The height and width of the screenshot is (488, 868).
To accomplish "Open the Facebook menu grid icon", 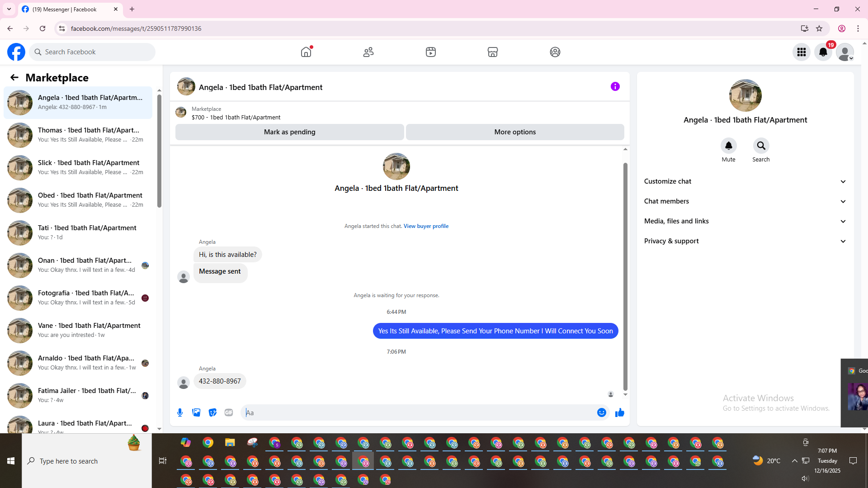I will (802, 52).
